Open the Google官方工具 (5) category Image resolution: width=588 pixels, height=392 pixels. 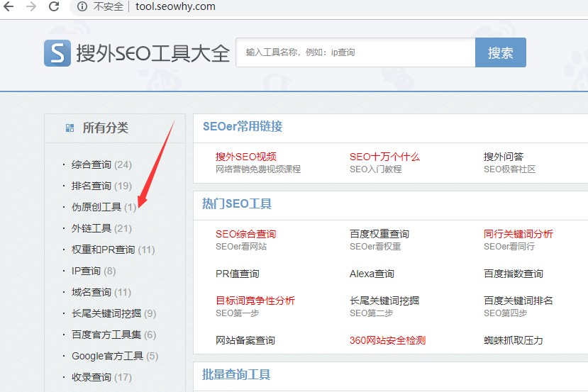115,356
